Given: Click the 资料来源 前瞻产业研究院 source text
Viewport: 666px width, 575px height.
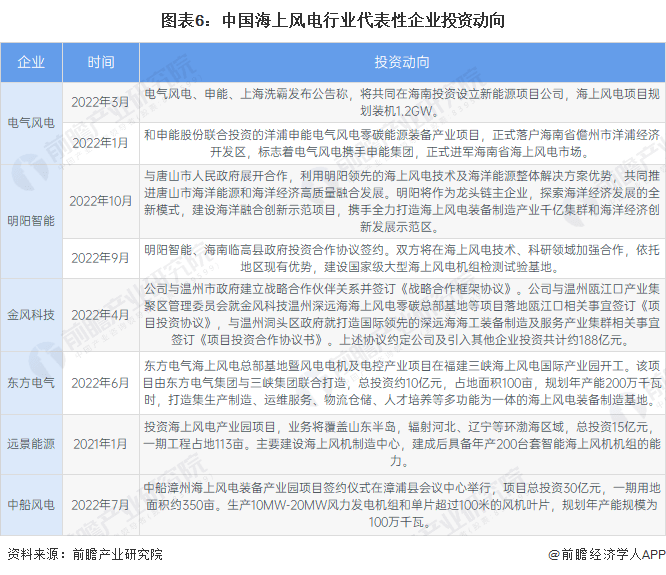Looking at the screenshot, I should pos(84,555).
